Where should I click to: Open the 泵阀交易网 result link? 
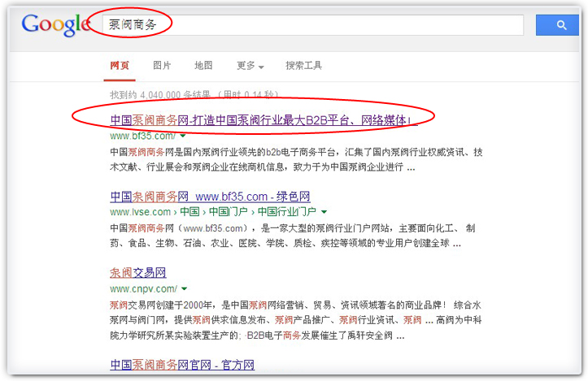[x=138, y=273]
